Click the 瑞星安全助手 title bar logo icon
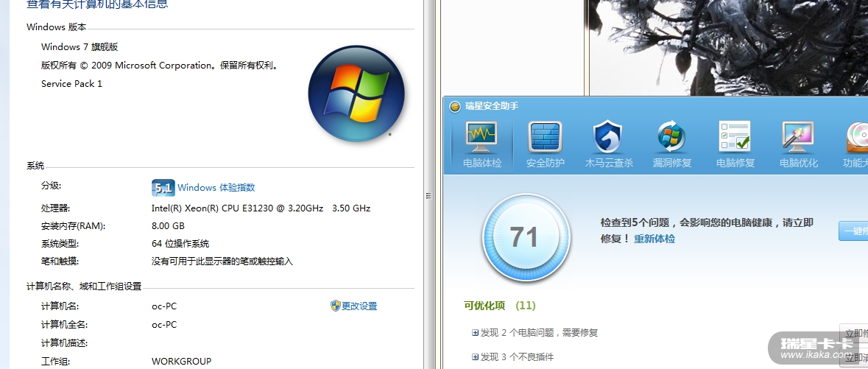This screenshot has width=868, height=369. click(x=455, y=106)
